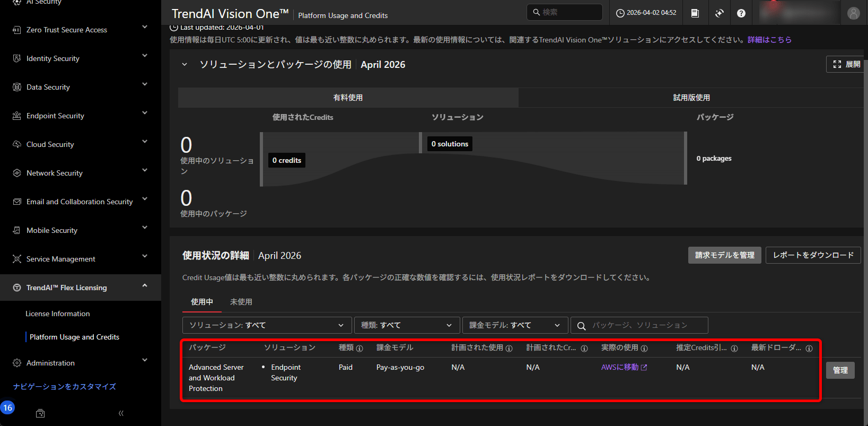Click the Cloud Security sidebar icon
This screenshot has height=426, width=868.
tap(17, 144)
